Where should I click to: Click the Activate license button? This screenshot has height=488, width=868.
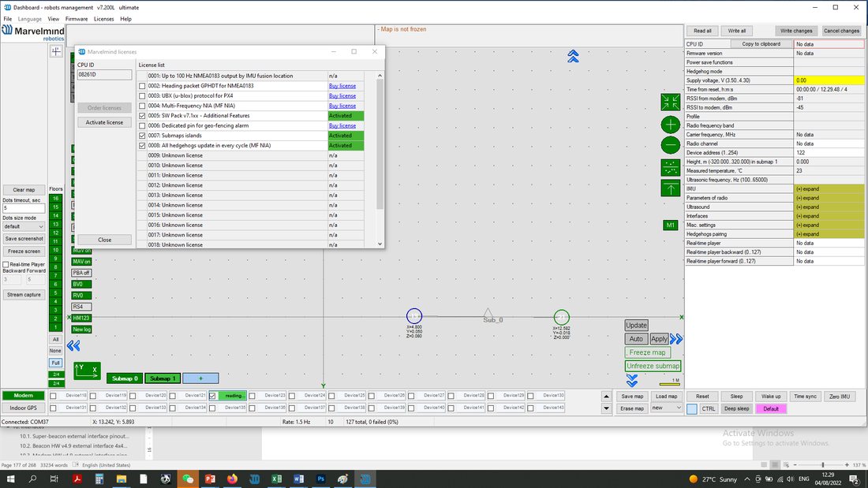105,122
